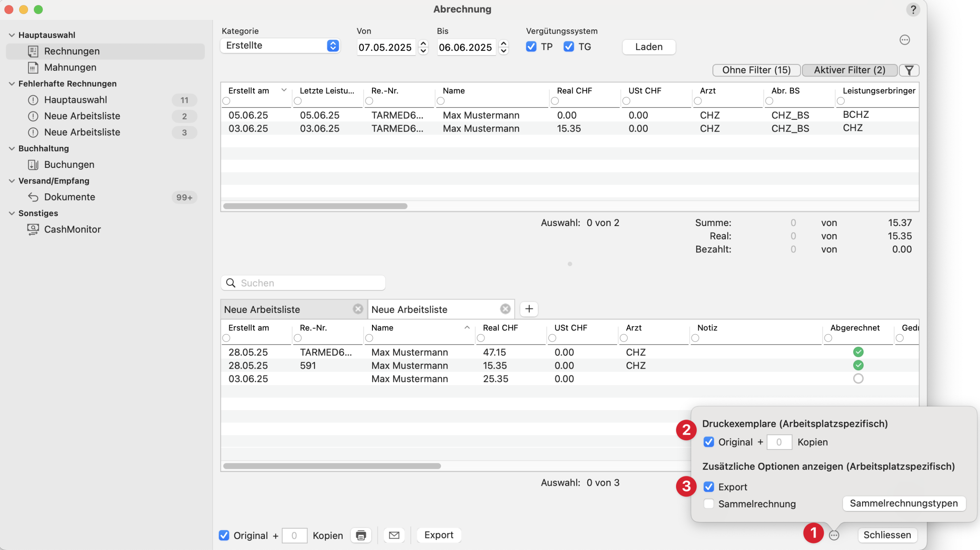The image size is (980, 550).
Task: Click the Laden button
Action: [x=649, y=47]
